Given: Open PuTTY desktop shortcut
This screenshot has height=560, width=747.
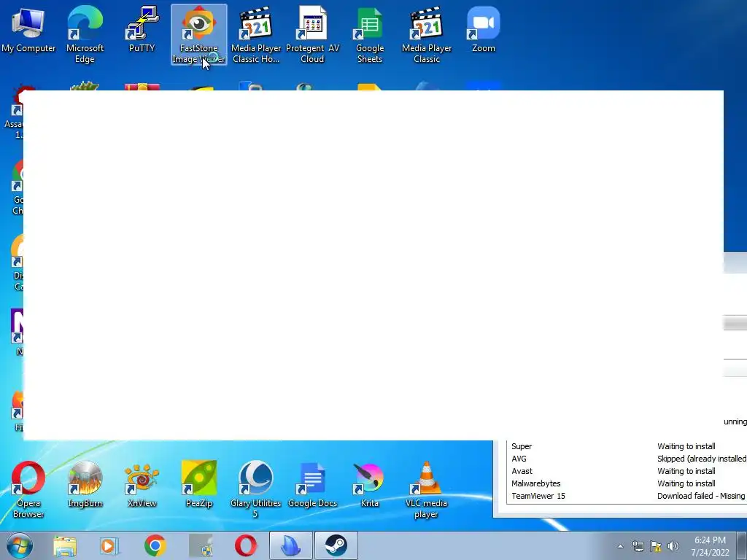Looking at the screenshot, I should pos(142,29).
